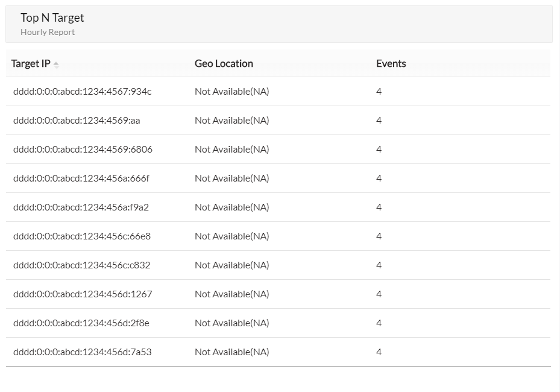The image size is (560, 392).
Task: Click Geo Location cell for 456d:7a53 row
Action: [x=231, y=352]
